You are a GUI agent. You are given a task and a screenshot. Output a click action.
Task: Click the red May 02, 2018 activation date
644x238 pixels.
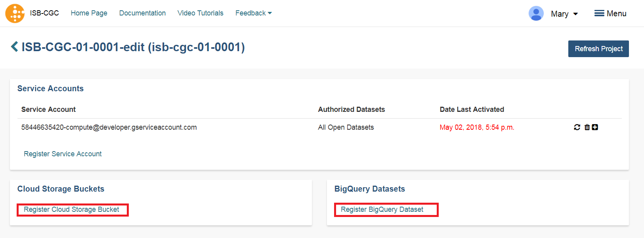(x=477, y=127)
